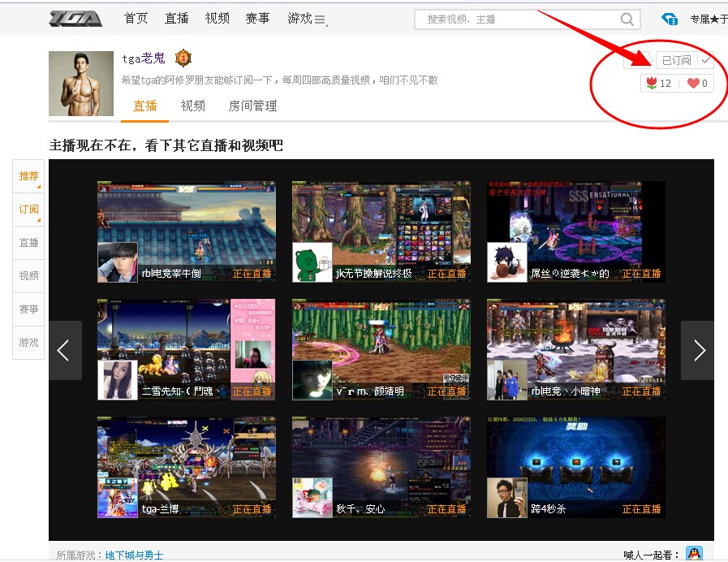
Task: Open the 颜靖明 live stream thumbnail
Action: [x=381, y=349]
